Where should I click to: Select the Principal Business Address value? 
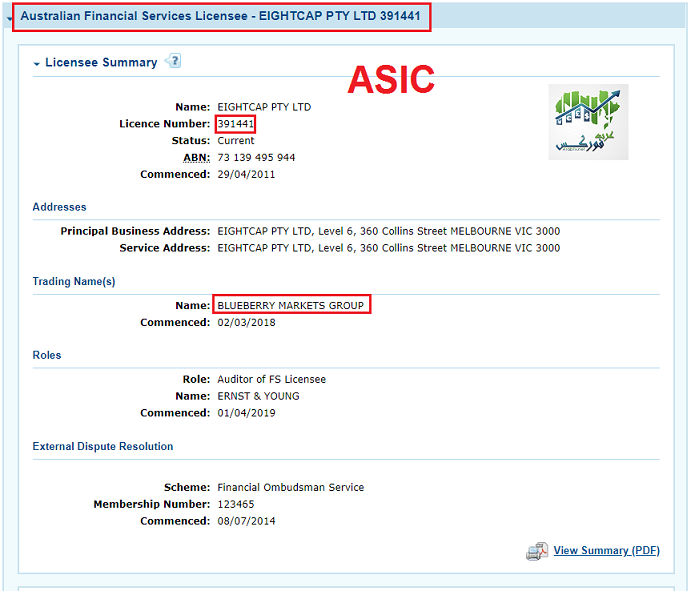point(389,231)
